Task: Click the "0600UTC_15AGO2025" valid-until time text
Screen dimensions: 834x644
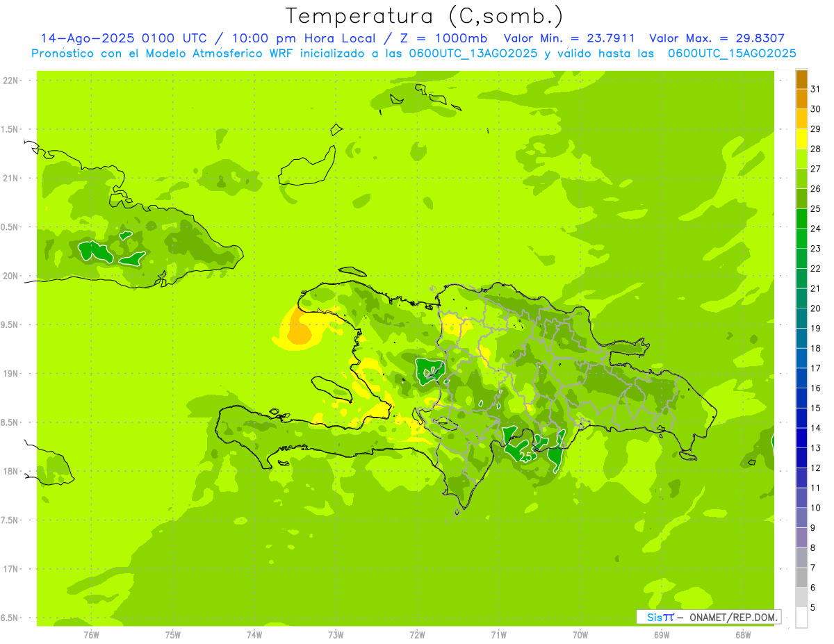Action: [x=732, y=53]
